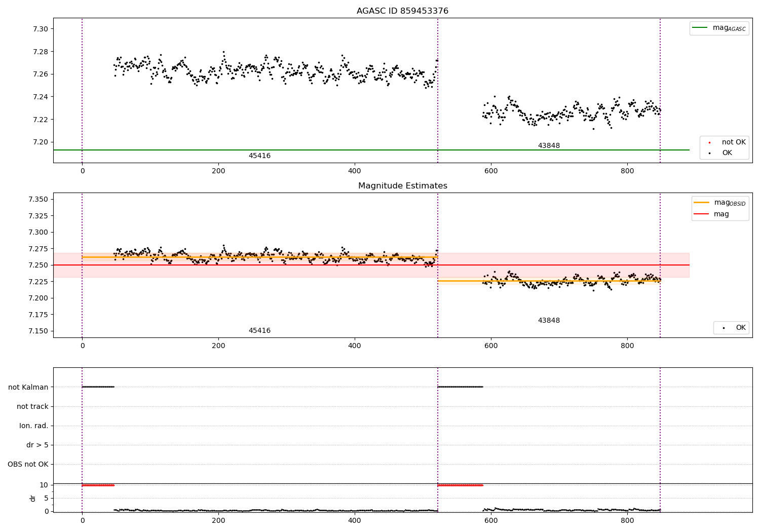Select the 7.175 y-axis tick label
This screenshot has width=760, height=532.
click(x=38, y=315)
